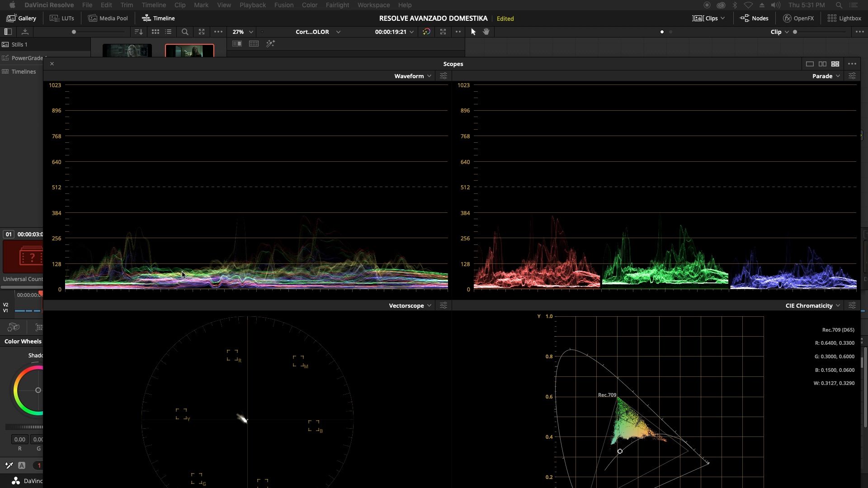Open the OpenFX panel
The height and width of the screenshot is (488, 868).
(798, 18)
